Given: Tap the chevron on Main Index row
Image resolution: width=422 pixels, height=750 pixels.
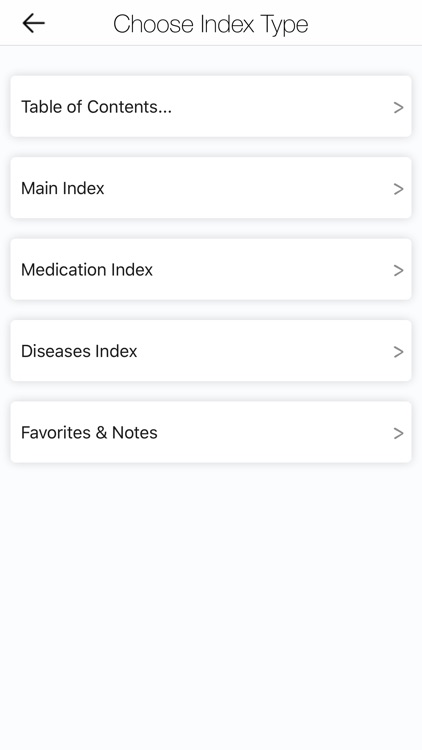Looking at the screenshot, I should [399, 189].
